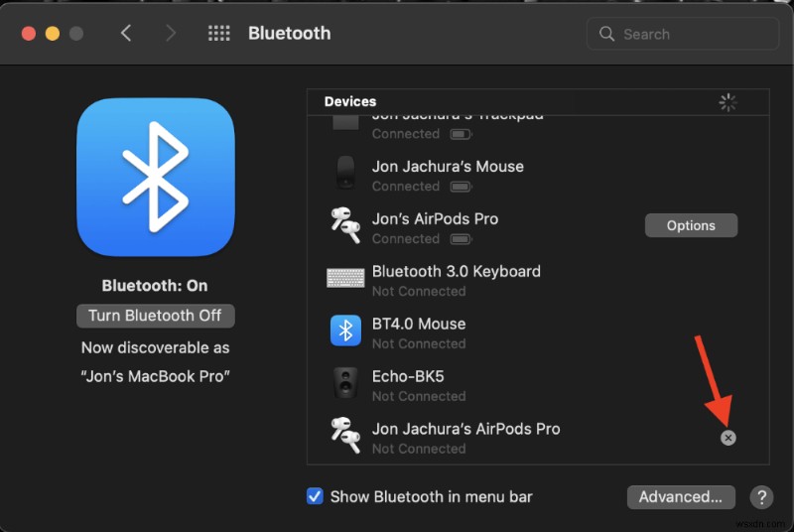The height and width of the screenshot is (532, 794).
Task: Select the "Jon's AirPods Pro" device name
Action: (x=435, y=219)
